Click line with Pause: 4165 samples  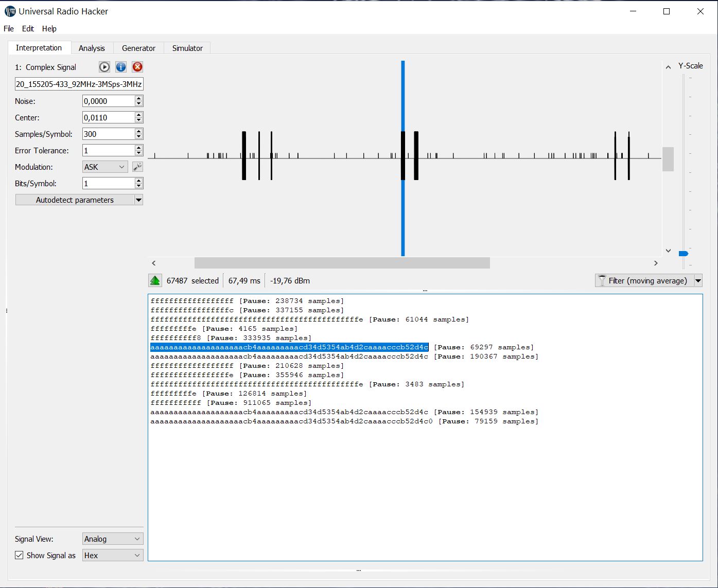tap(224, 329)
